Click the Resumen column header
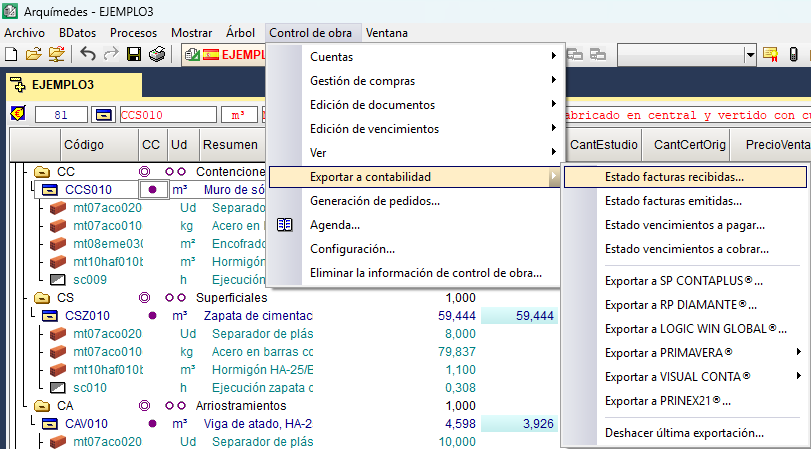The height and width of the screenshot is (449, 811). pos(231,145)
